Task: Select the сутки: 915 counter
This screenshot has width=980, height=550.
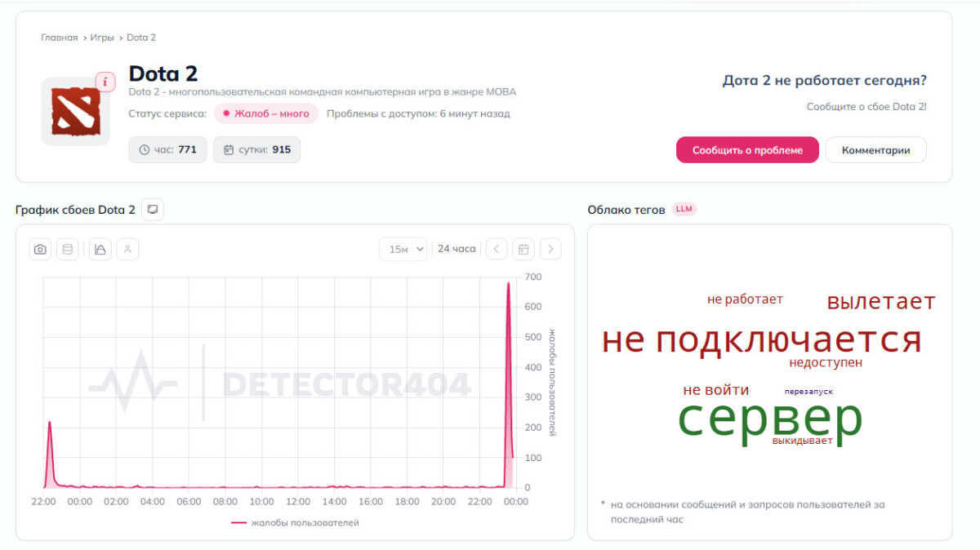Action: pyautogui.click(x=256, y=149)
